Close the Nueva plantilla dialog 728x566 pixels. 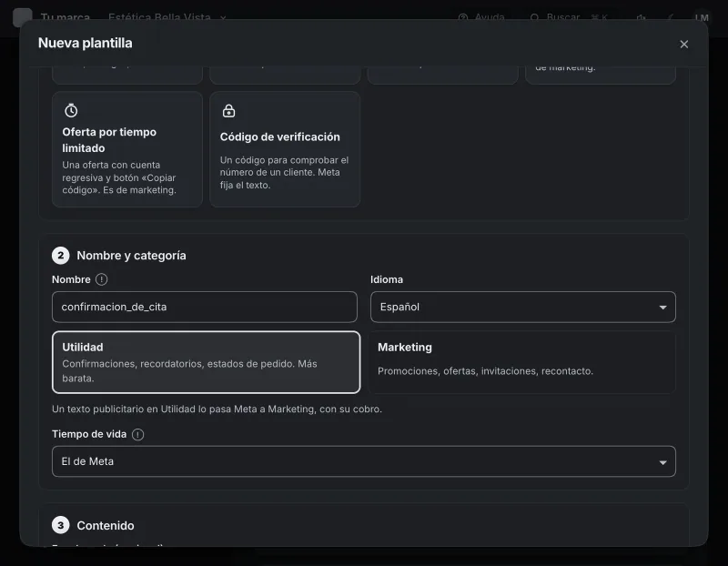684,44
